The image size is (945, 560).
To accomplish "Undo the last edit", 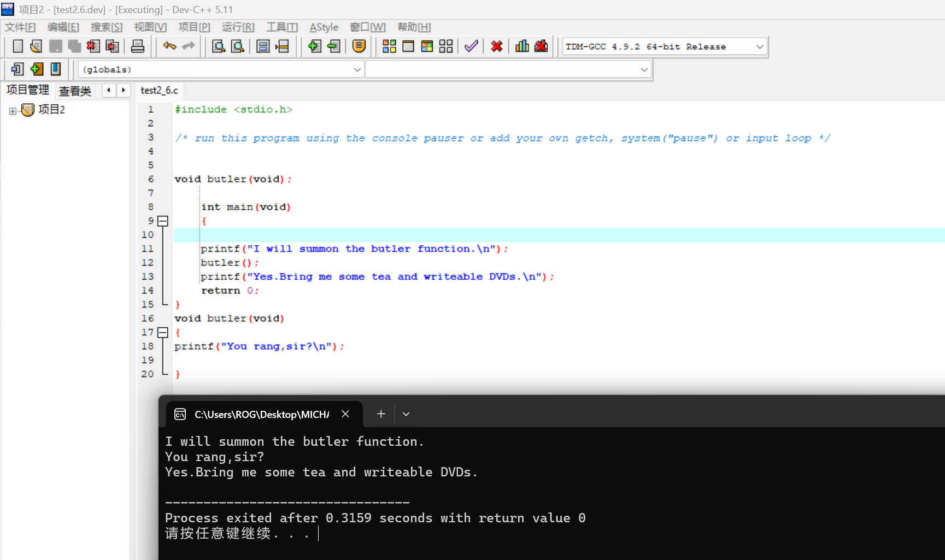I will (169, 46).
